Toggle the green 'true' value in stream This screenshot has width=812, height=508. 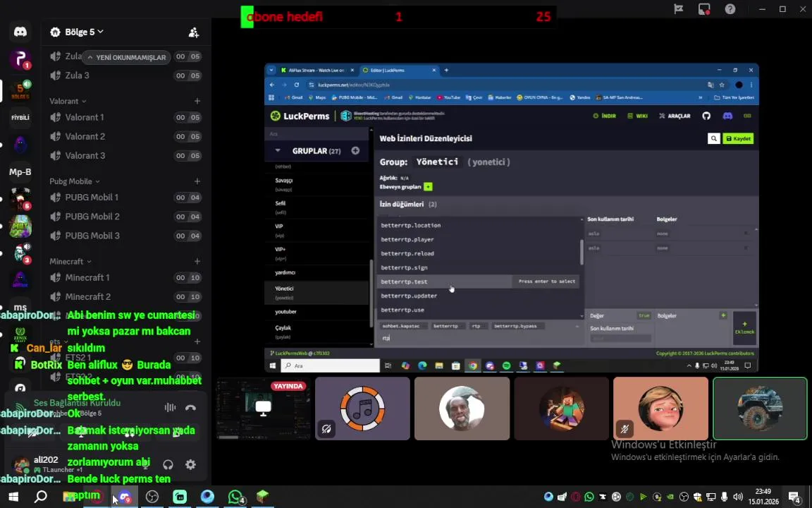(x=644, y=315)
